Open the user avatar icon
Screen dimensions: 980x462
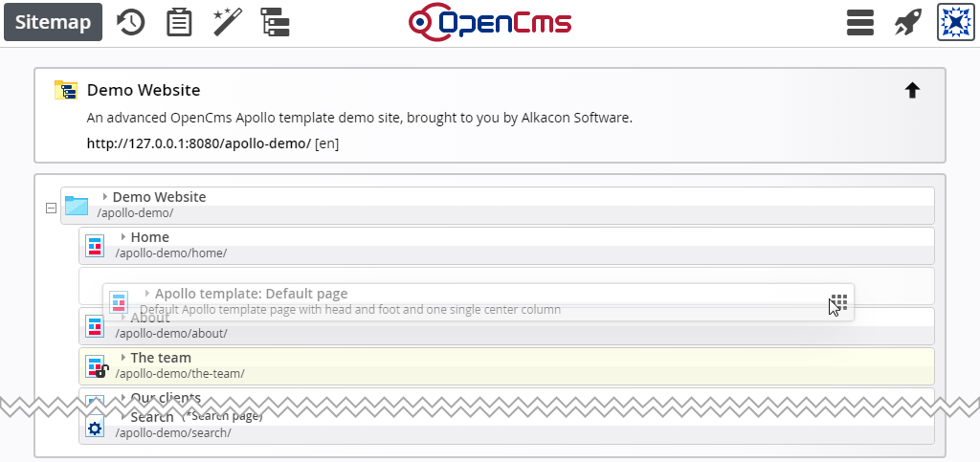(x=956, y=22)
